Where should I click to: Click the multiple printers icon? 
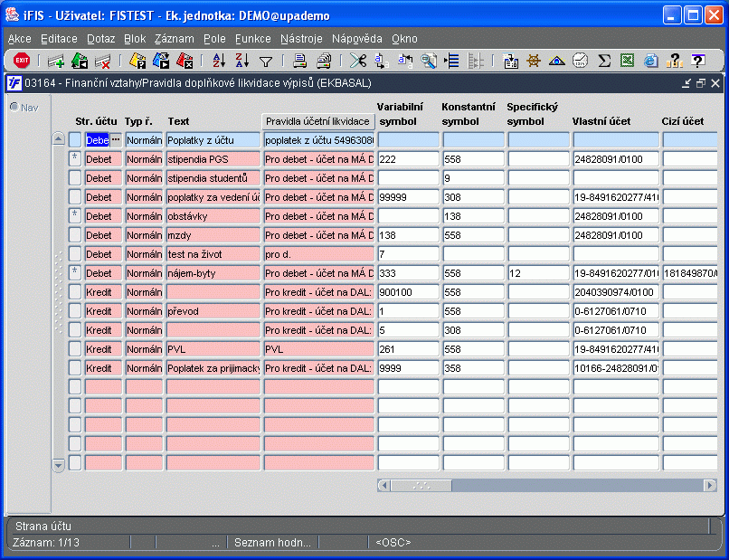click(324, 61)
